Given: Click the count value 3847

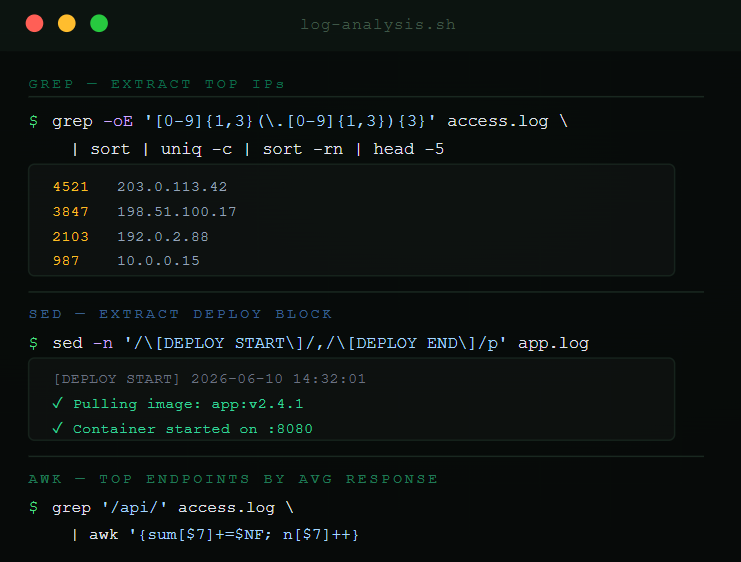Looking at the screenshot, I should tap(70, 212).
